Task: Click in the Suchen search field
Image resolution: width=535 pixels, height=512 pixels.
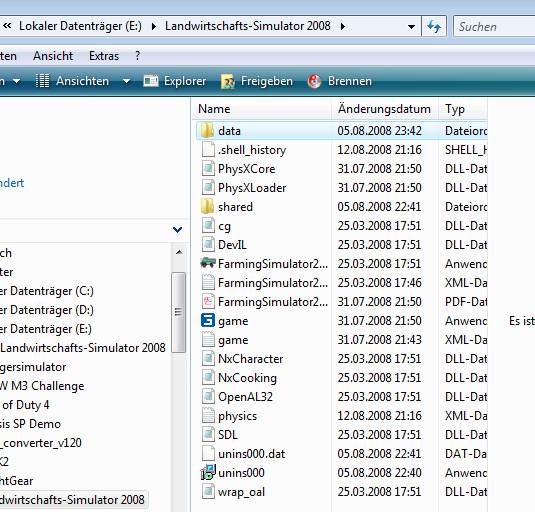Action: 495,27
